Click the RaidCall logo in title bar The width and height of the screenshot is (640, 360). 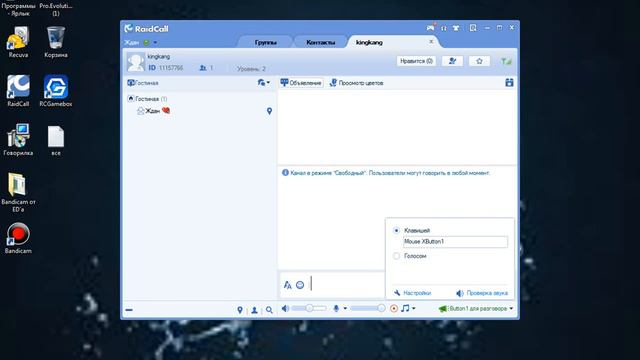(x=146, y=29)
